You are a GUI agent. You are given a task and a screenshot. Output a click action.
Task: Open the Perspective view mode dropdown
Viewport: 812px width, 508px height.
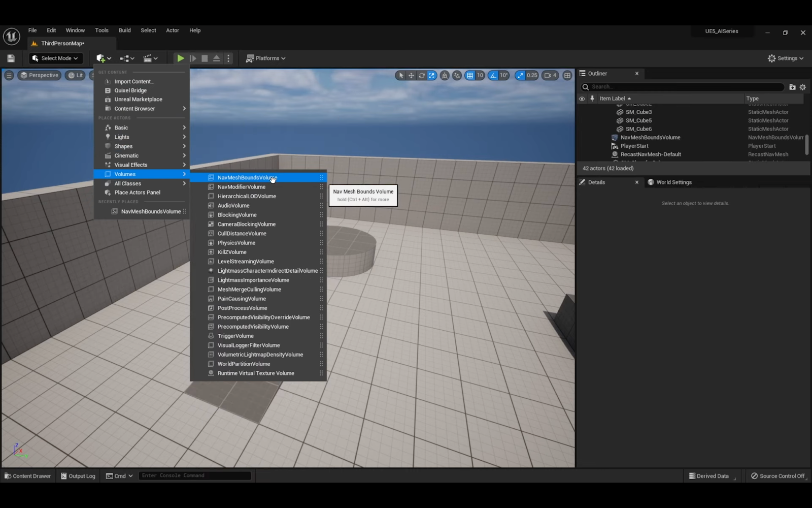(x=39, y=75)
